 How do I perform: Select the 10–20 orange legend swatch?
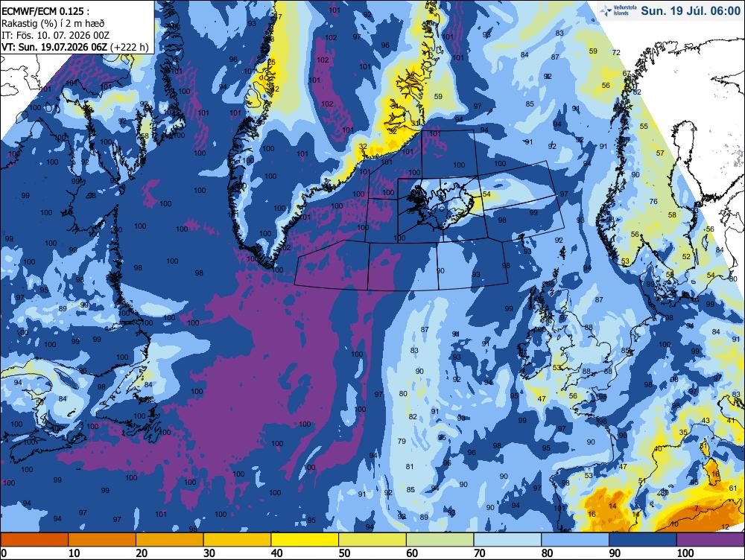[x=102, y=540]
